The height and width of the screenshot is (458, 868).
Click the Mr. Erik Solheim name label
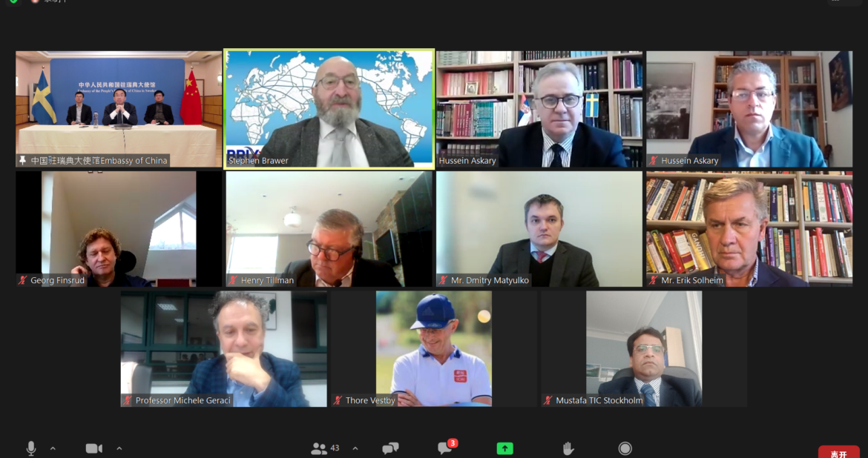[692, 280]
